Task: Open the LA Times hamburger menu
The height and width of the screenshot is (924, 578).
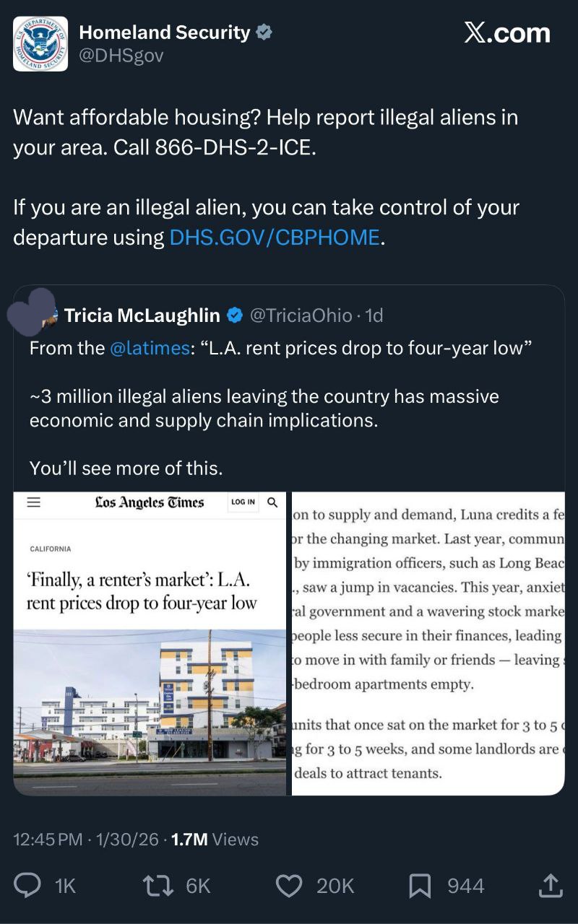Action: 34,502
